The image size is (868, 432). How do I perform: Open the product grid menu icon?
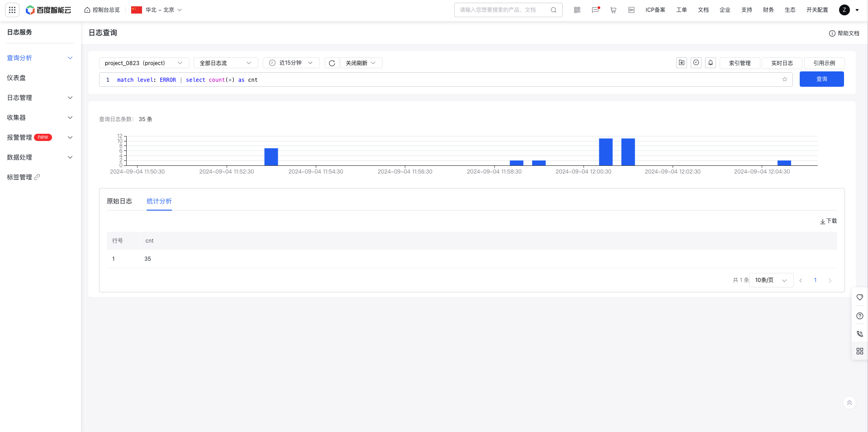(12, 9)
